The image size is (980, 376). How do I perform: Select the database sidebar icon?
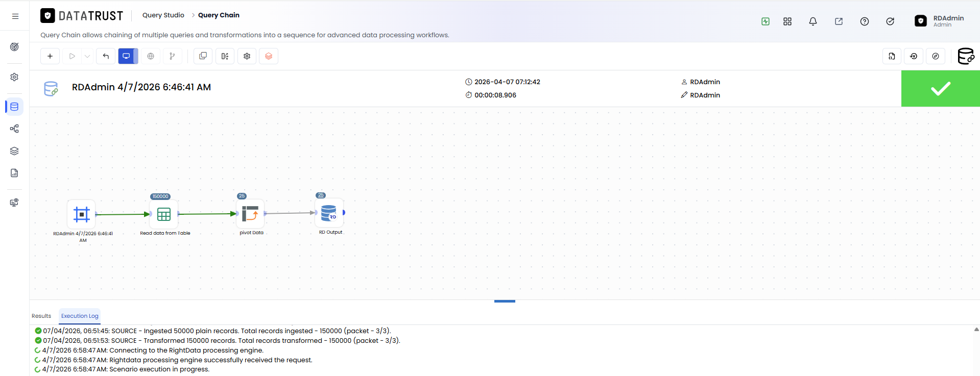point(14,107)
